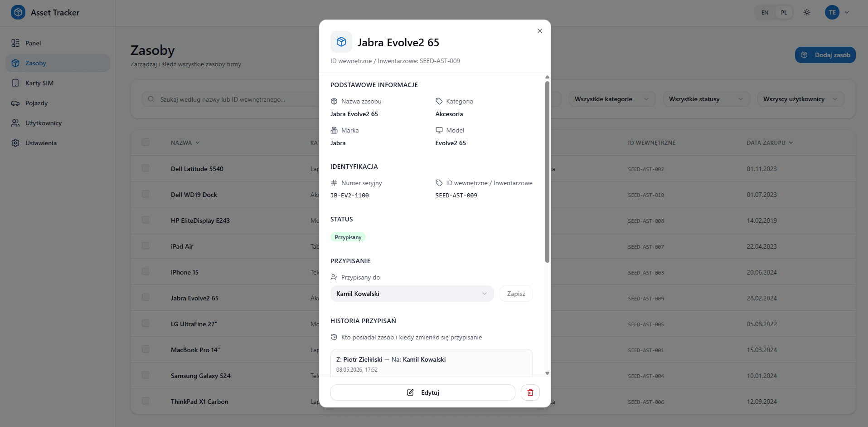Image resolution: width=868 pixels, height=427 pixels.
Task: Tick the iPad Air row checkbox
Action: [145, 245]
